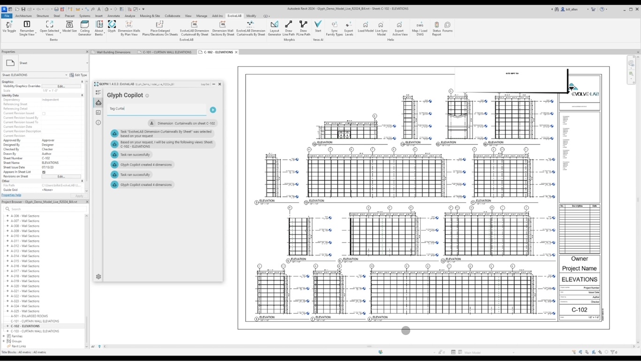
Task: Collapse the Other properties section
Action: pyautogui.click(x=82, y=181)
